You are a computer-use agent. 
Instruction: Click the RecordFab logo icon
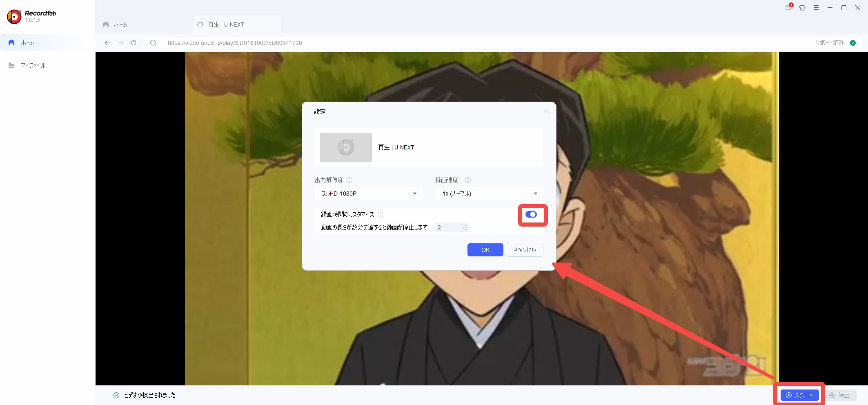[14, 16]
